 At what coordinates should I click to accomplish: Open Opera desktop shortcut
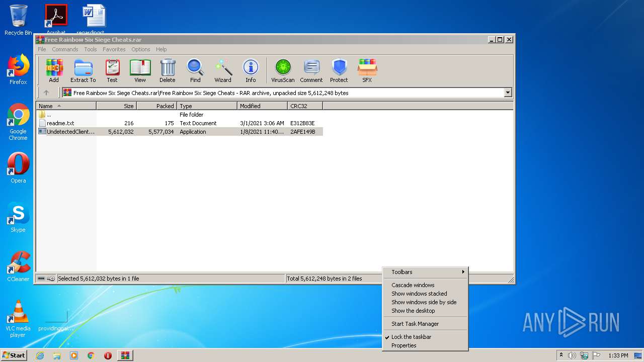click(18, 168)
